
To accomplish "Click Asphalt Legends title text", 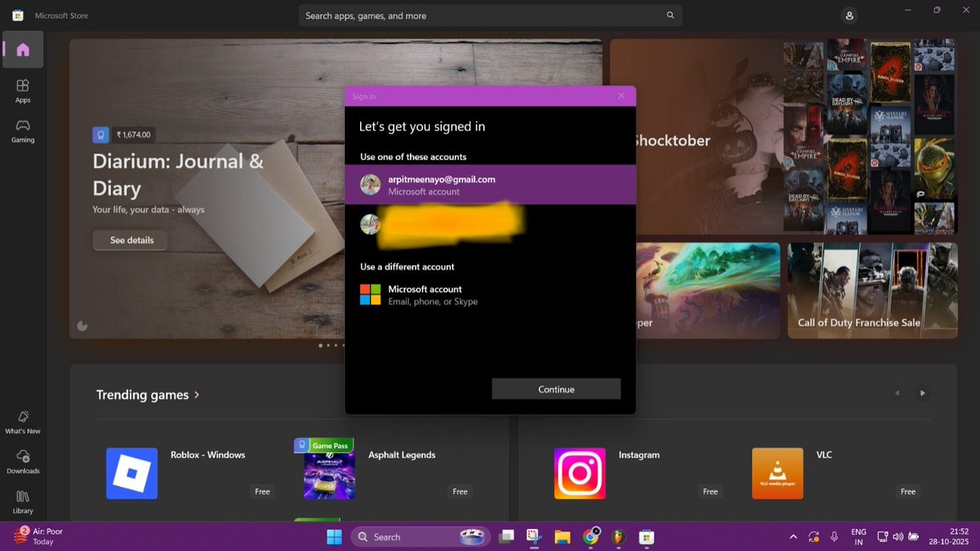I will pos(402,455).
